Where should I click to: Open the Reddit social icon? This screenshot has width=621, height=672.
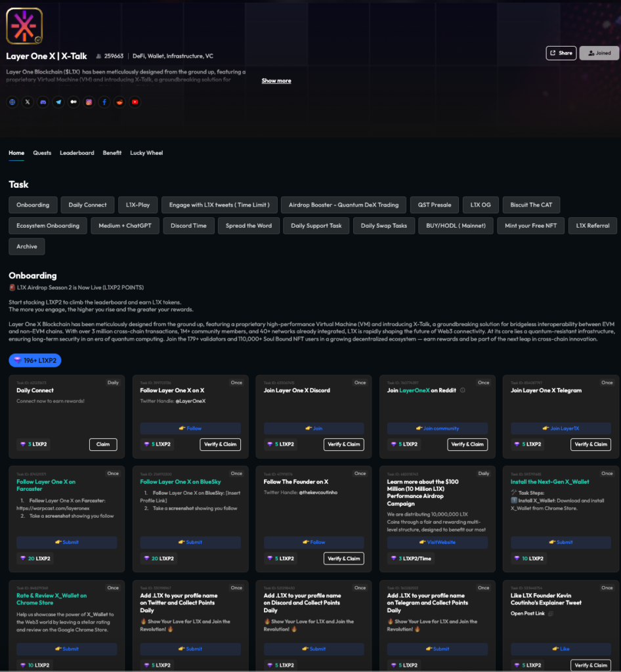pyautogui.click(x=119, y=102)
